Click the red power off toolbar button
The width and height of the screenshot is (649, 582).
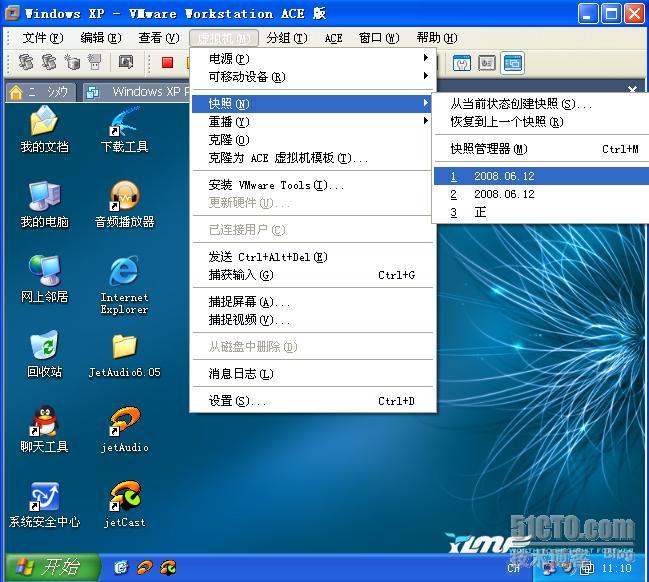tap(167, 63)
